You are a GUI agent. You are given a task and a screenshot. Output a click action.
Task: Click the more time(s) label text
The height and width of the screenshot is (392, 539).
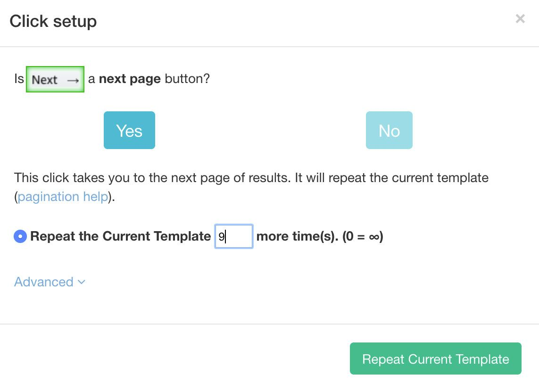pos(298,236)
